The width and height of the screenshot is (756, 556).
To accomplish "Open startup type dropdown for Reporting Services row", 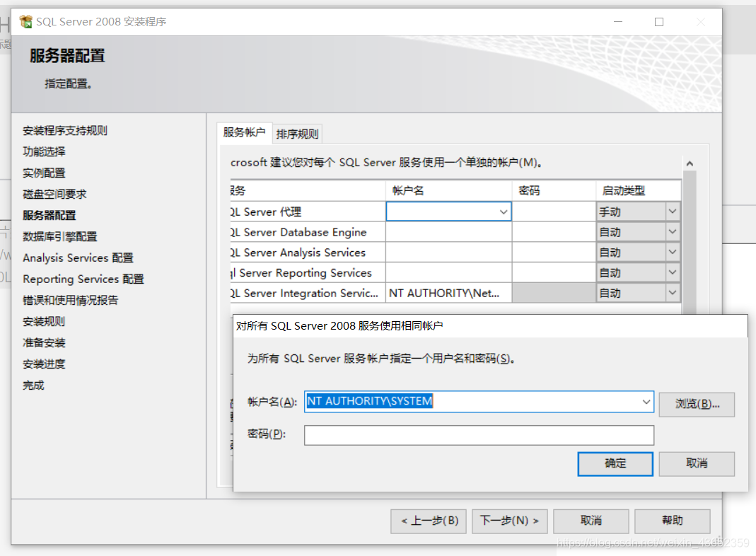I will [672, 272].
